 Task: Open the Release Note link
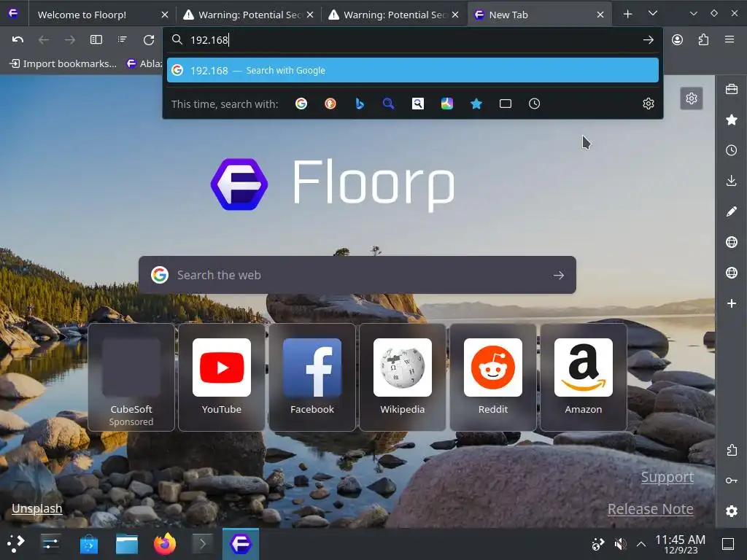pos(650,509)
